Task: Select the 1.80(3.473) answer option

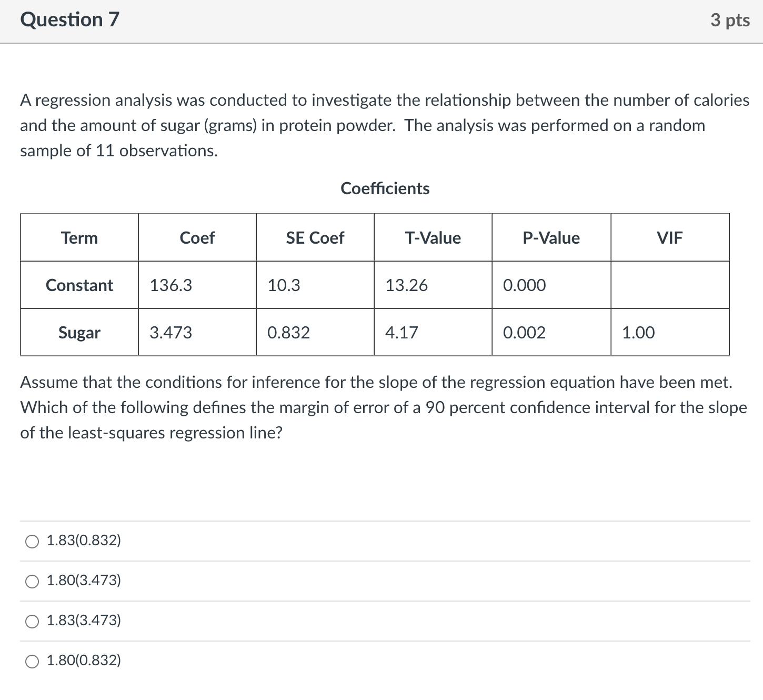Action: coord(32,581)
